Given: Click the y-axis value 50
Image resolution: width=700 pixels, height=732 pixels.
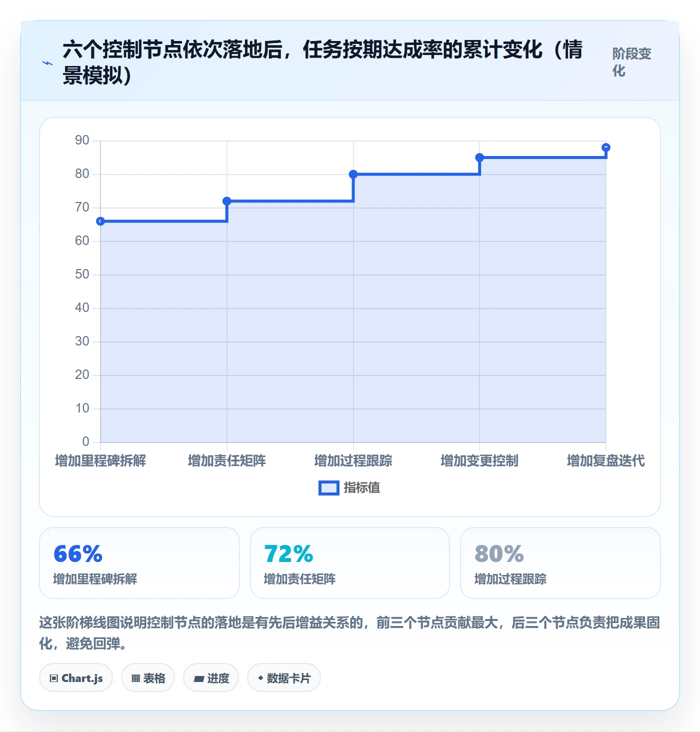Looking at the screenshot, I should click(x=82, y=274).
